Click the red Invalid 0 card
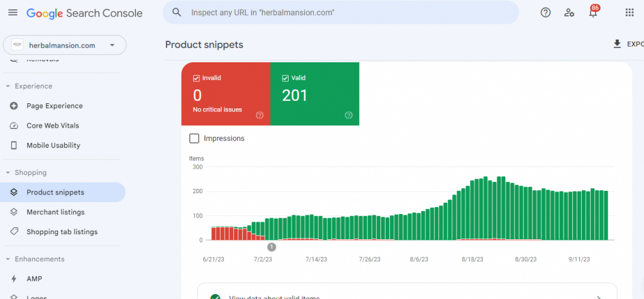 [226, 94]
